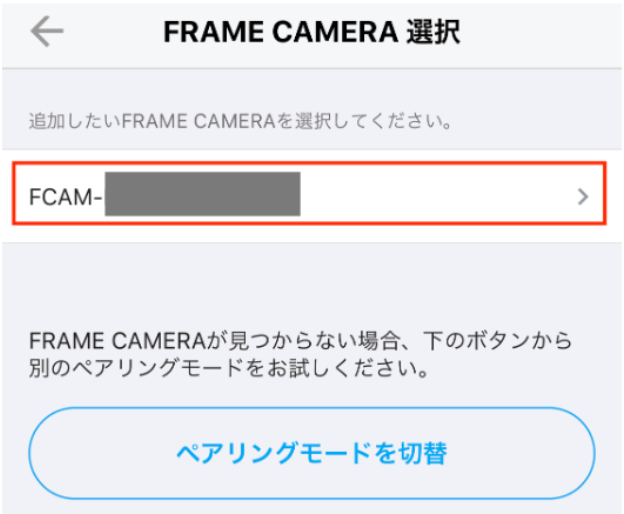Click the chevron on the FCAM row

(x=584, y=197)
